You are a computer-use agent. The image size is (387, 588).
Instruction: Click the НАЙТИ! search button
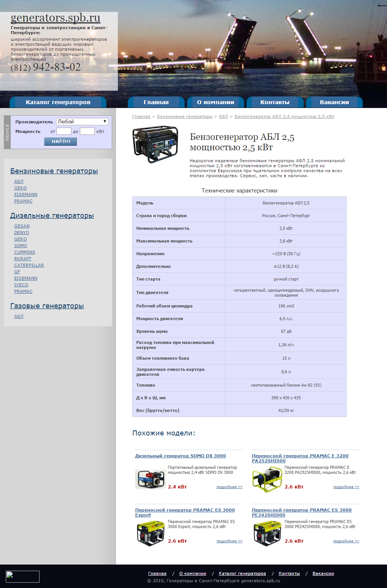[x=61, y=141]
